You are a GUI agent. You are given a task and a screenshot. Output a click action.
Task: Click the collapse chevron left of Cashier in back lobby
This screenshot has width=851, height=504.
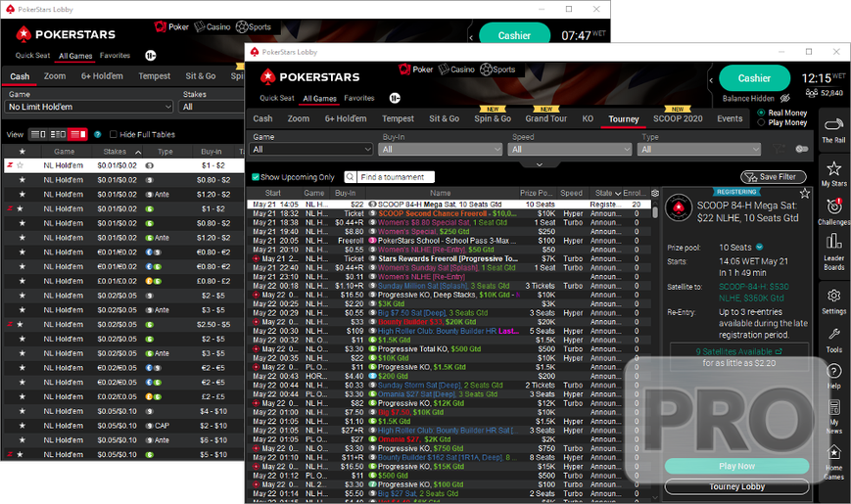point(471,37)
